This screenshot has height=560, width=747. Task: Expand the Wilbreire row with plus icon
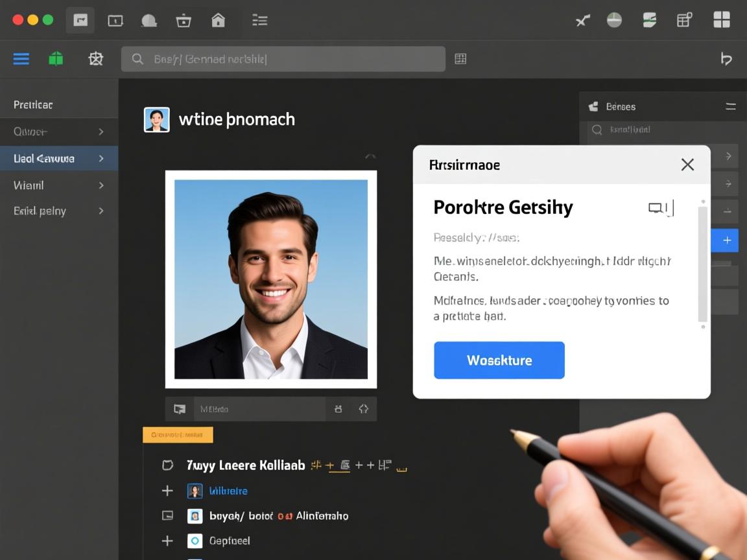coord(167,491)
